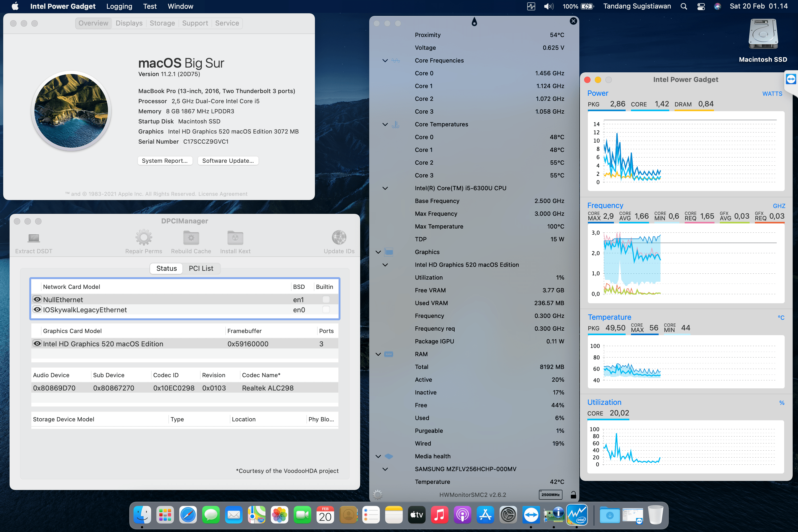Switch to the Storage tab
Screen dimensions: 798x532
(x=162, y=23)
